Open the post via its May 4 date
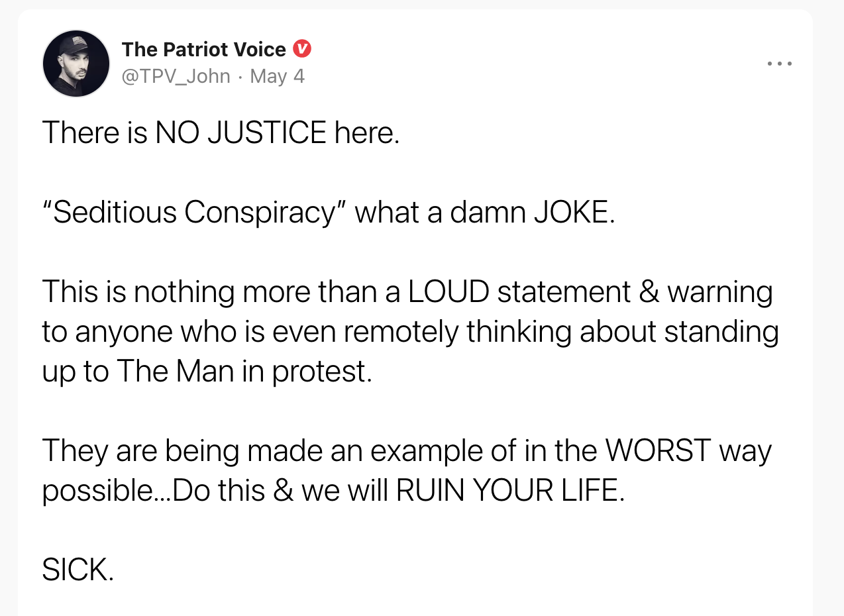Image resolution: width=844 pixels, height=616 pixels. point(277,76)
